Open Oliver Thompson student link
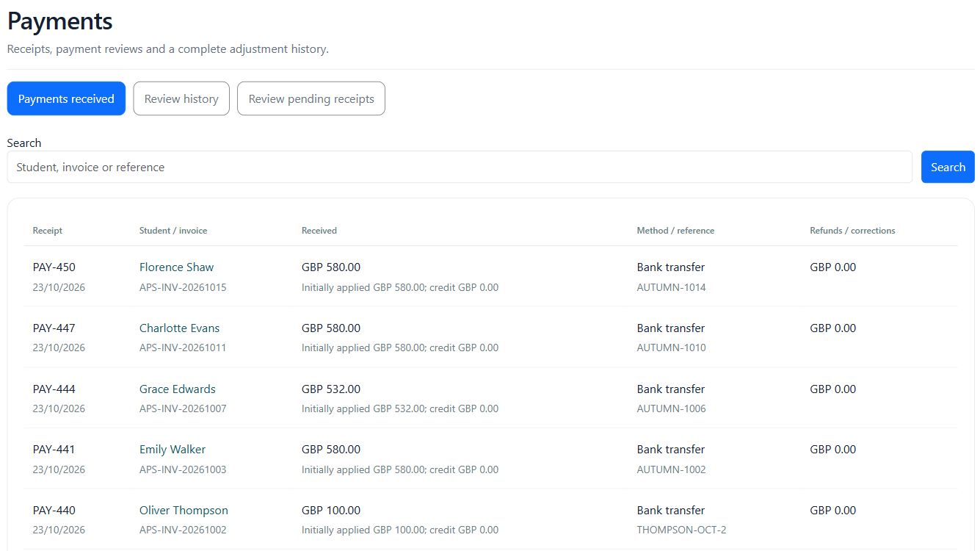Viewport: 980px width, 551px height. tap(184, 511)
